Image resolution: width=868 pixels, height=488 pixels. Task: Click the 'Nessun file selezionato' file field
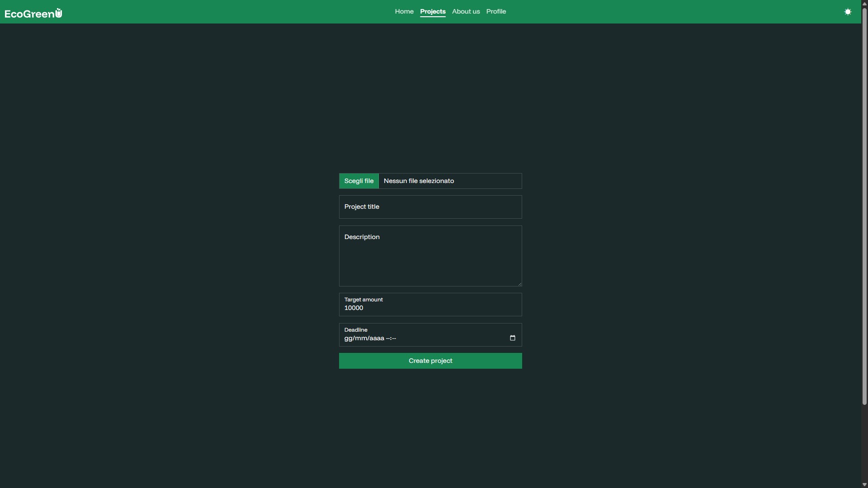(450, 181)
